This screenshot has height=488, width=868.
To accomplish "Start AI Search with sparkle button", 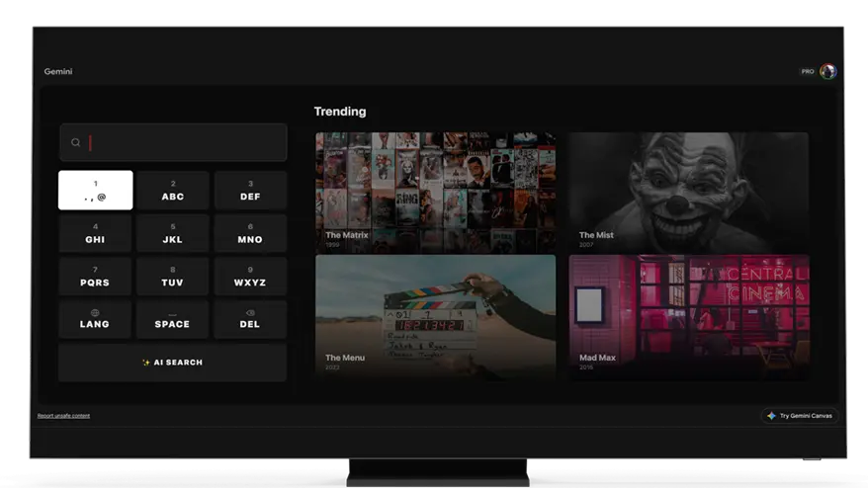I will 172,363.
